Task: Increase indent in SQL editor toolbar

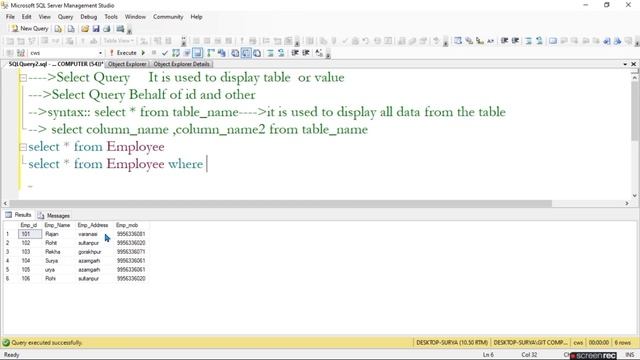Action: point(305,53)
